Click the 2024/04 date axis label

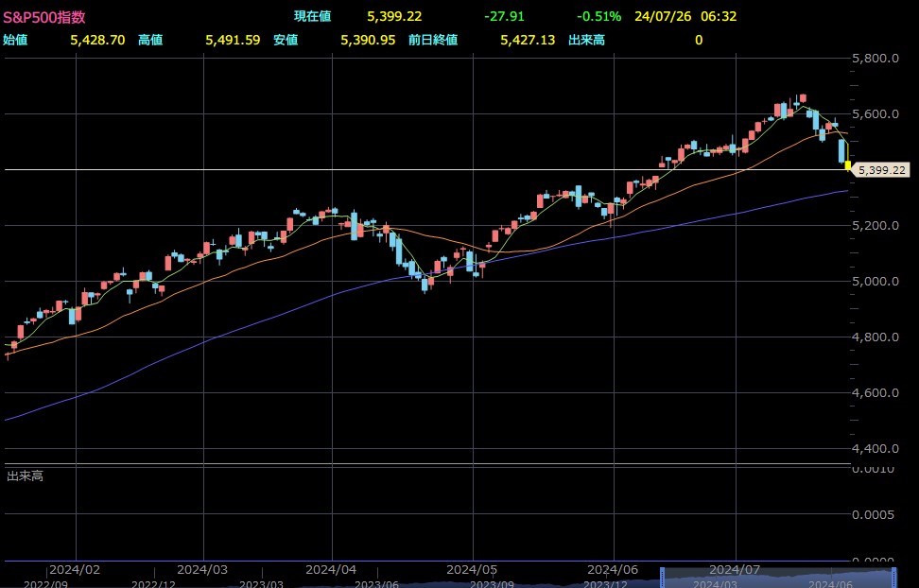pos(331,570)
